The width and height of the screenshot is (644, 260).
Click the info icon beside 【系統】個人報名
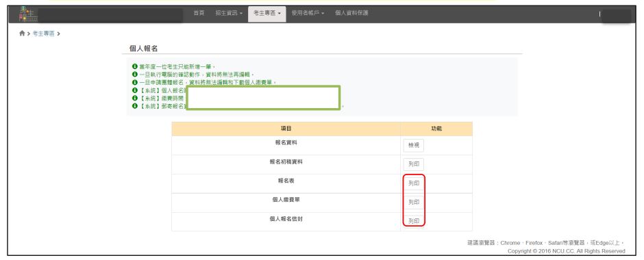pyautogui.click(x=134, y=90)
